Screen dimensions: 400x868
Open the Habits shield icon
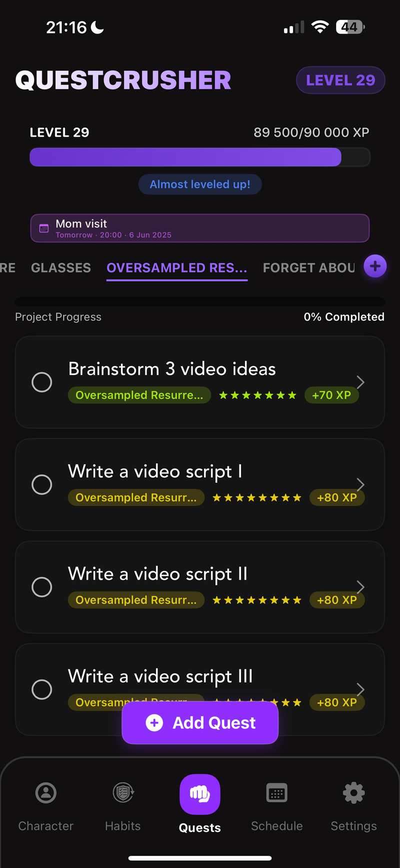123,793
